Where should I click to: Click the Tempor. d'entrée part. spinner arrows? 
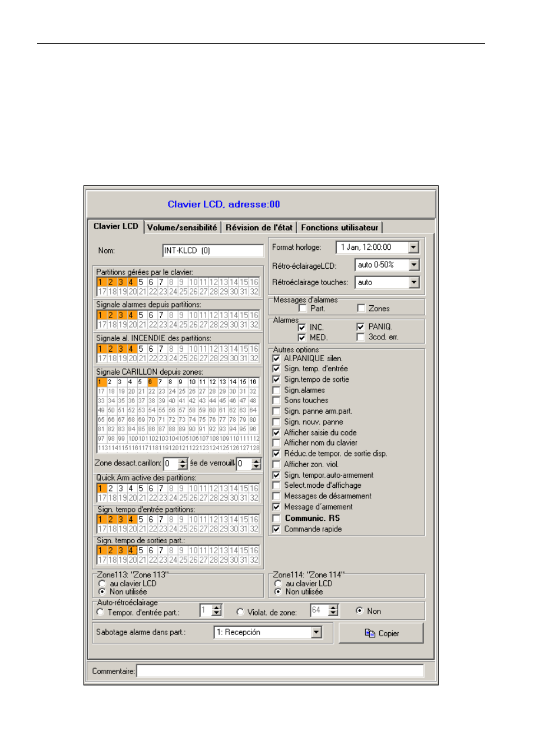point(217,610)
